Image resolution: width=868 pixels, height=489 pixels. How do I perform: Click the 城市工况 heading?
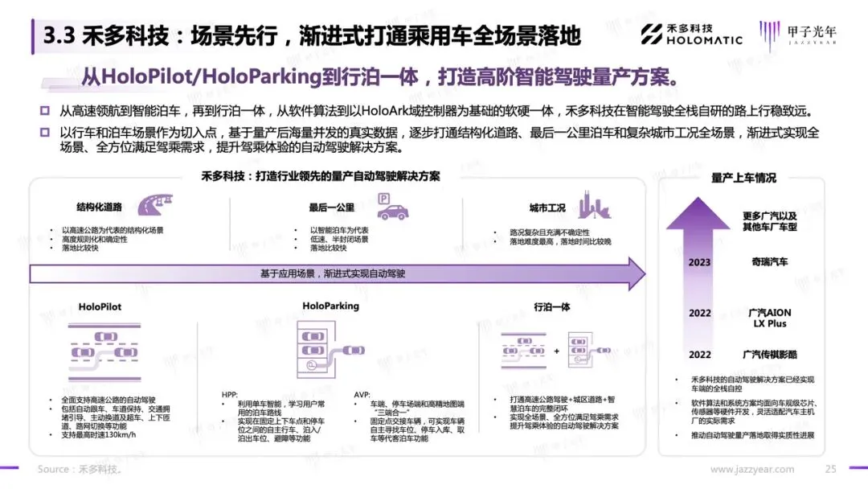(x=547, y=208)
